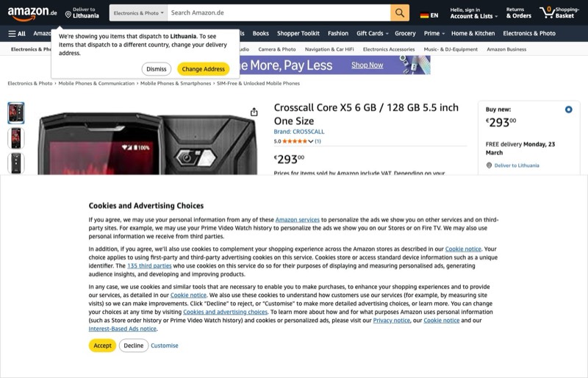Select the second product thumbnail image

[16, 138]
